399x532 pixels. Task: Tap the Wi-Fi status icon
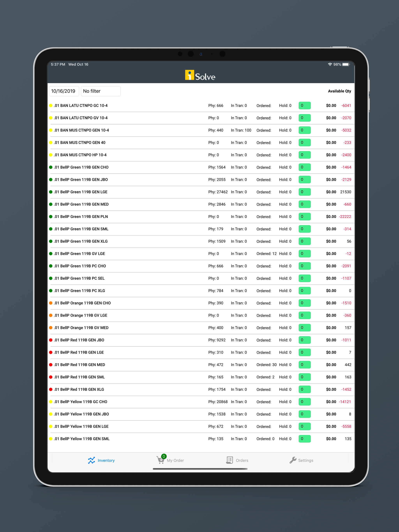[x=330, y=64]
